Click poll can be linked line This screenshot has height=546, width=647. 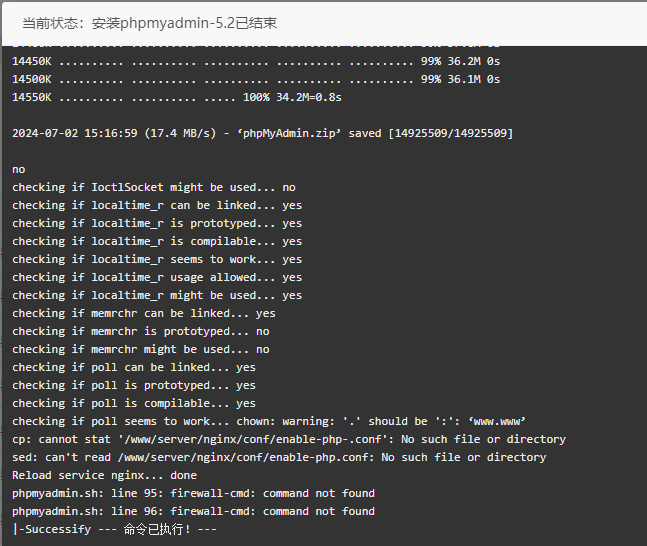(x=134, y=367)
